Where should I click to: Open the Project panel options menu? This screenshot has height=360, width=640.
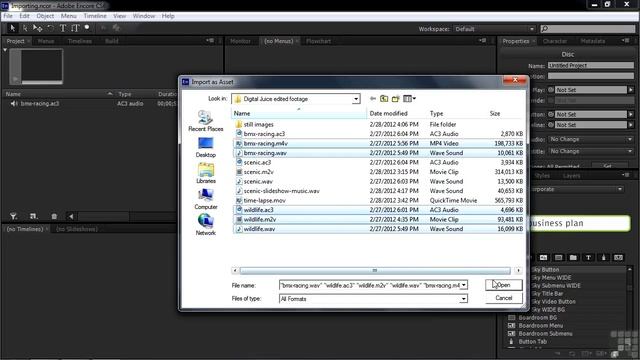tap(210, 41)
